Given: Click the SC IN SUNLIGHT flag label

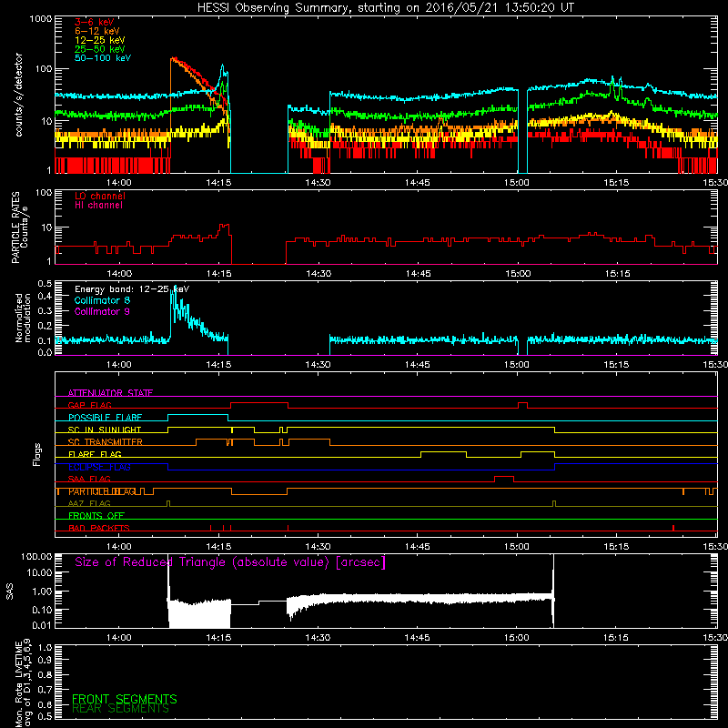Looking at the screenshot, I should click(x=105, y=430).
